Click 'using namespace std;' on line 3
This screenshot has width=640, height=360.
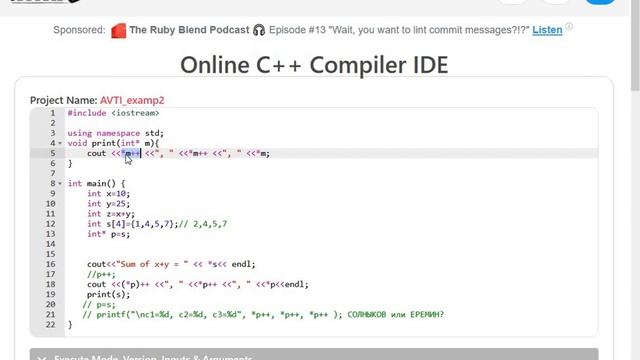pos(116,133)
